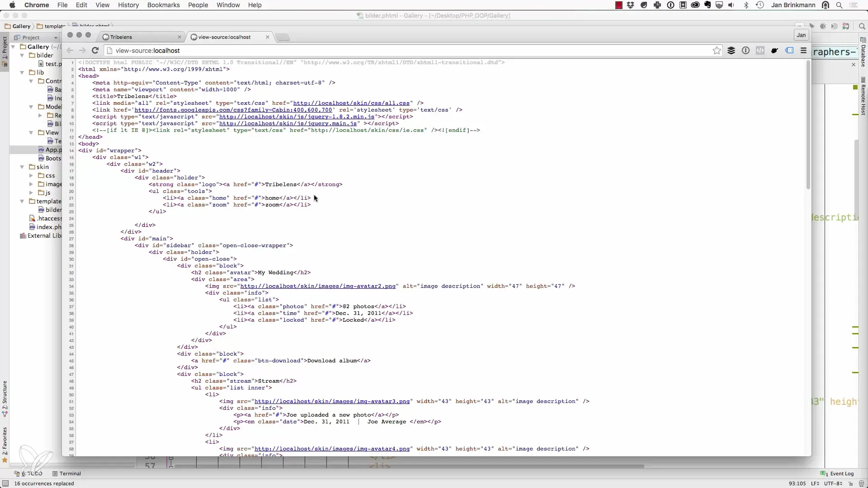Close the Tribelens tab
Viewport: 868px width, 488px height.
coord(179,37)
